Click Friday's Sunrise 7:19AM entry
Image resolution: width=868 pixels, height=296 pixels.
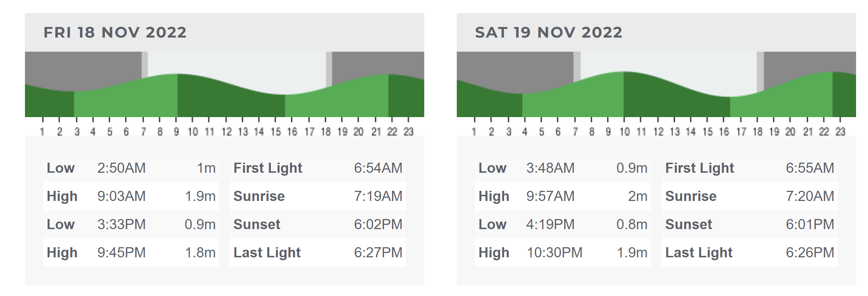318,196
